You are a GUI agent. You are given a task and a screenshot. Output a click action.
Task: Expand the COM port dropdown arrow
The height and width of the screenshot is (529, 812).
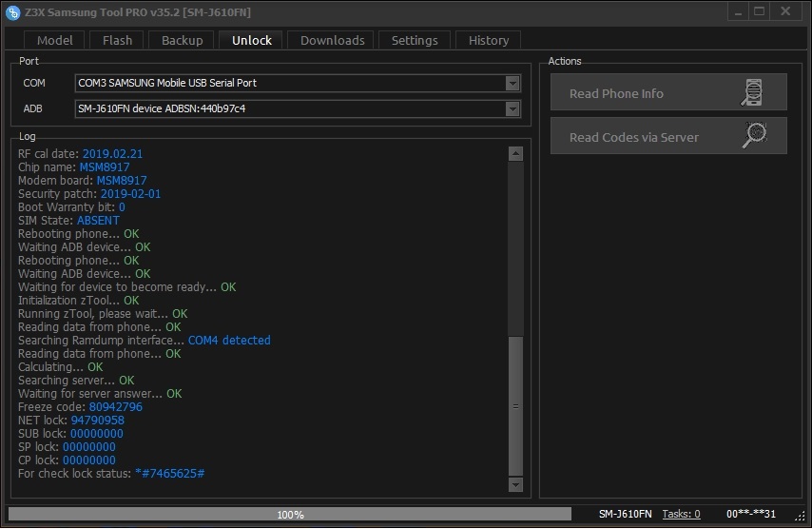pyautogui.click(x=512, y=84)
